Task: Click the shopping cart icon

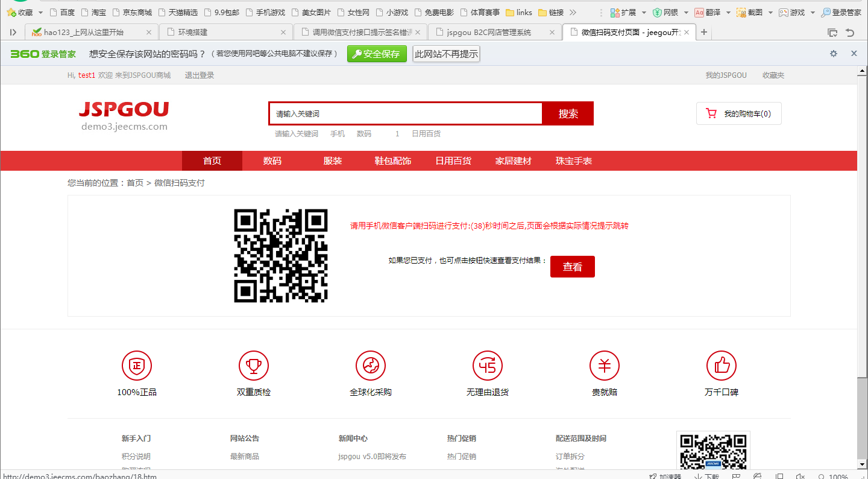Action: pos(711,113)
